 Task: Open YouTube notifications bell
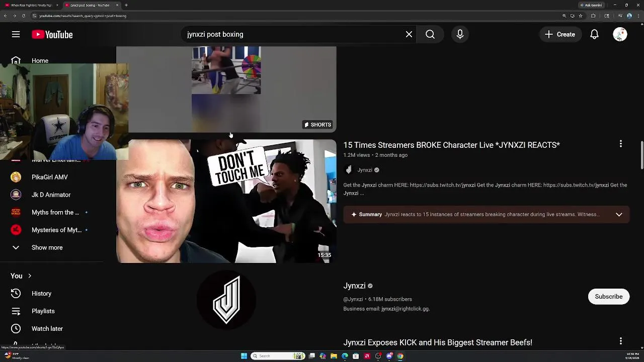click(x=594, y=34)
